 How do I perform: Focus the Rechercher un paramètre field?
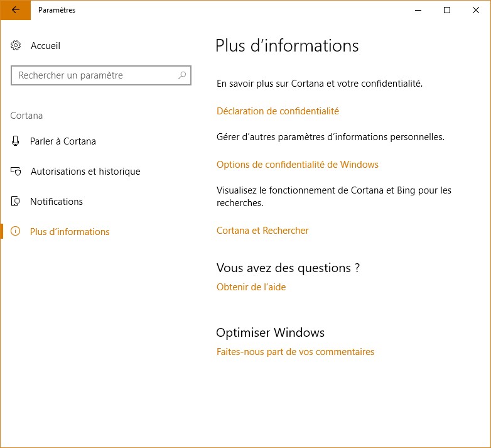(x=101, y=75)
